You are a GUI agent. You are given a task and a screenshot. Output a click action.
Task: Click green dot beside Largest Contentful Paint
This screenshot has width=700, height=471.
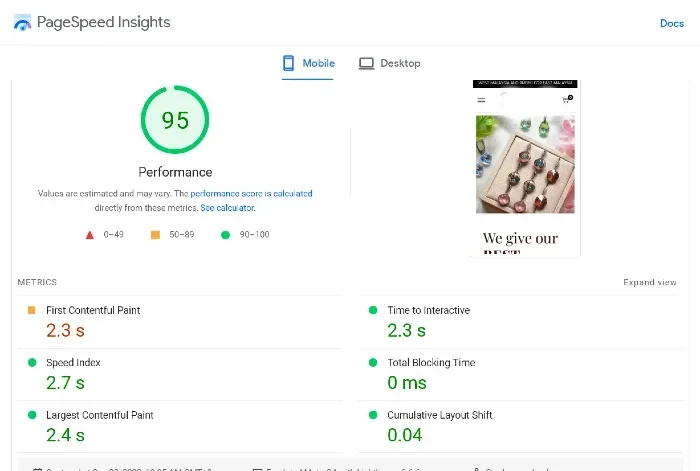(x=32, y=415)
